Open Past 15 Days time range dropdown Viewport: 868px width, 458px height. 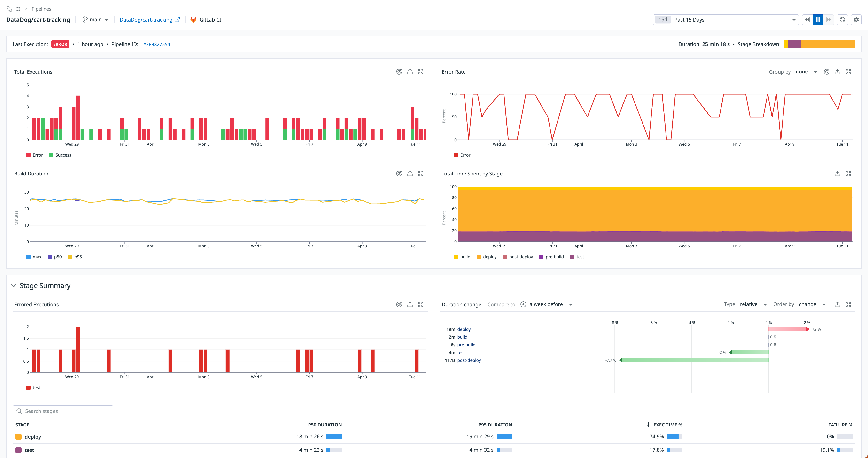pos(726,20)
